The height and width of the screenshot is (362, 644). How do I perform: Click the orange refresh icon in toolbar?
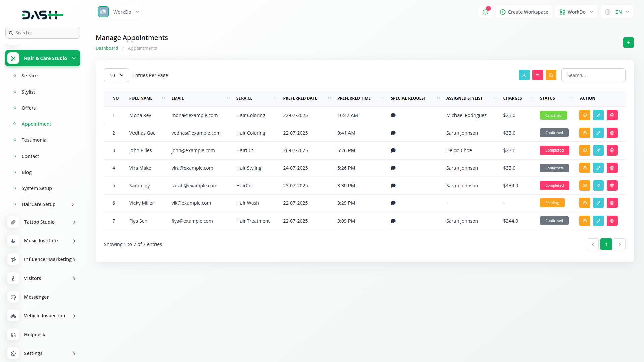tap(551, 75)
